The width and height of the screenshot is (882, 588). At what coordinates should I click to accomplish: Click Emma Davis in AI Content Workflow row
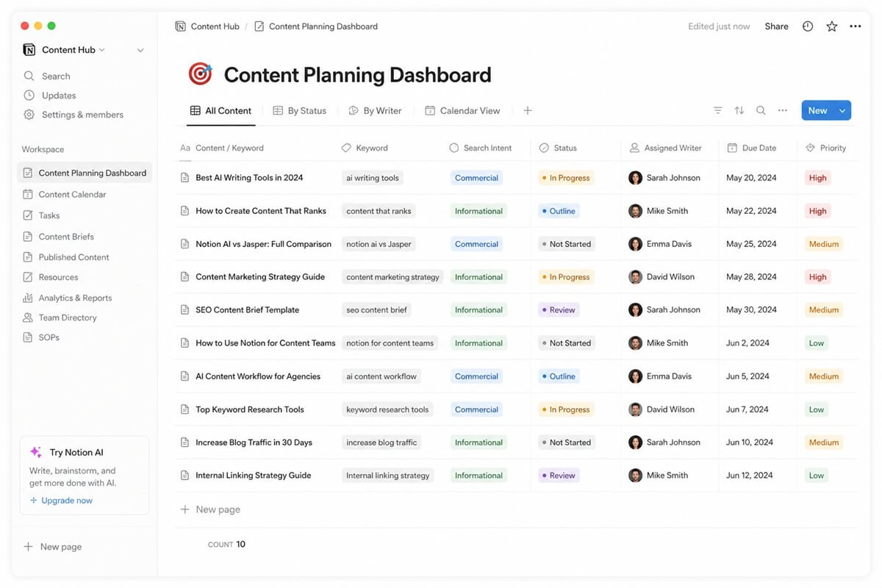(660, 376)
